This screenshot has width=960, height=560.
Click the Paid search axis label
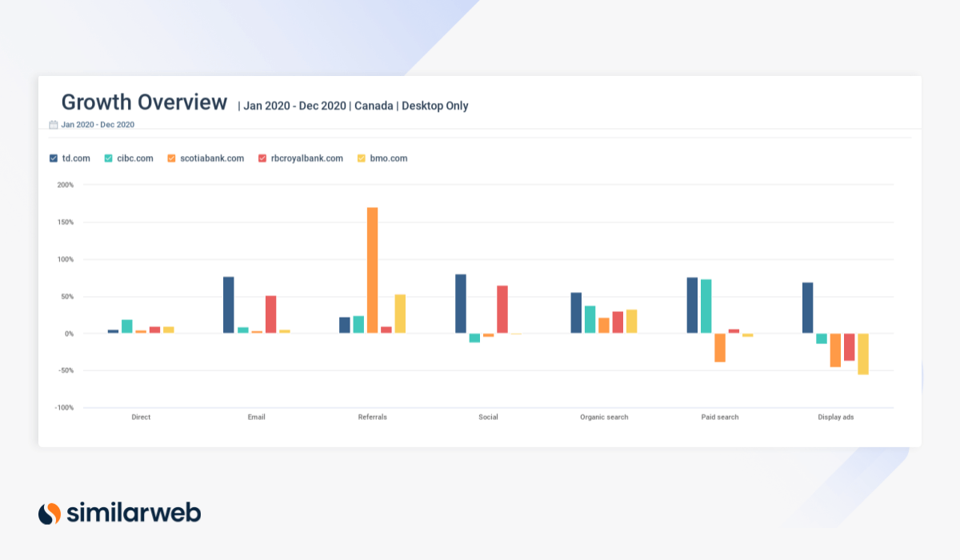point(720,417)
